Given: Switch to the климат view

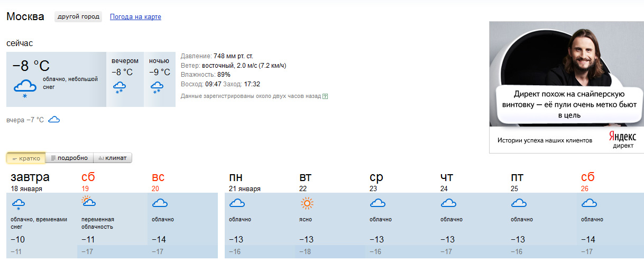Looking at the screenshot, I should 113,158.
